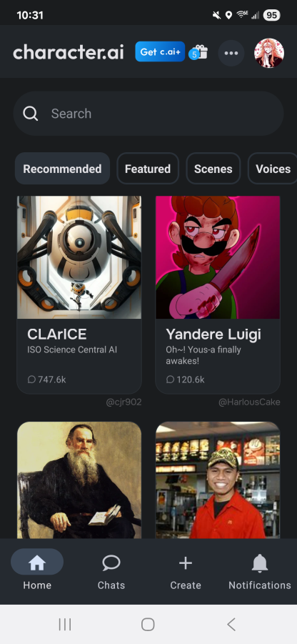Open Notifications bell icon
297x644 pixels.
click(260, 563)
